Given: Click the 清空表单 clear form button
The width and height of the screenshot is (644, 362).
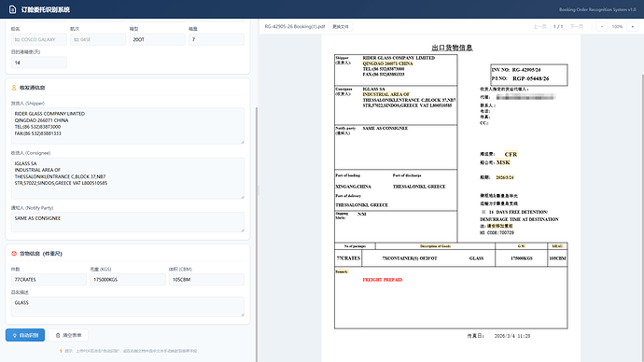Looking at the screenshot, I should pos(68,335).
